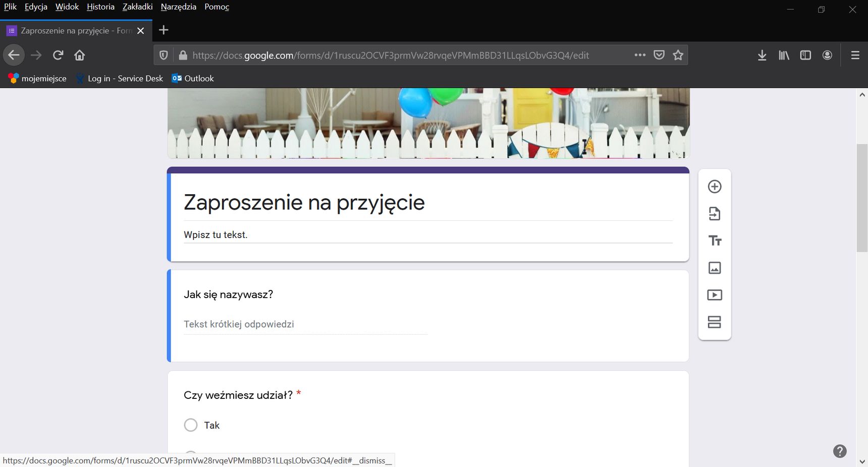
Task: Select the Zaproszenie na przyjęcie tab
Action: (76, 31)
